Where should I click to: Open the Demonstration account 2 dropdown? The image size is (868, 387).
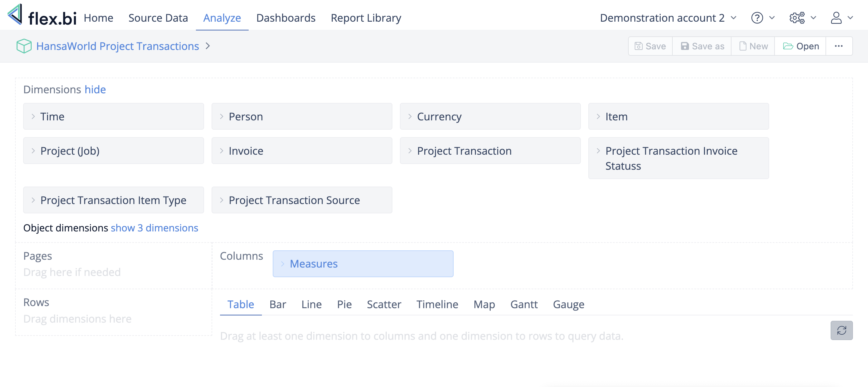coord(668,18)
